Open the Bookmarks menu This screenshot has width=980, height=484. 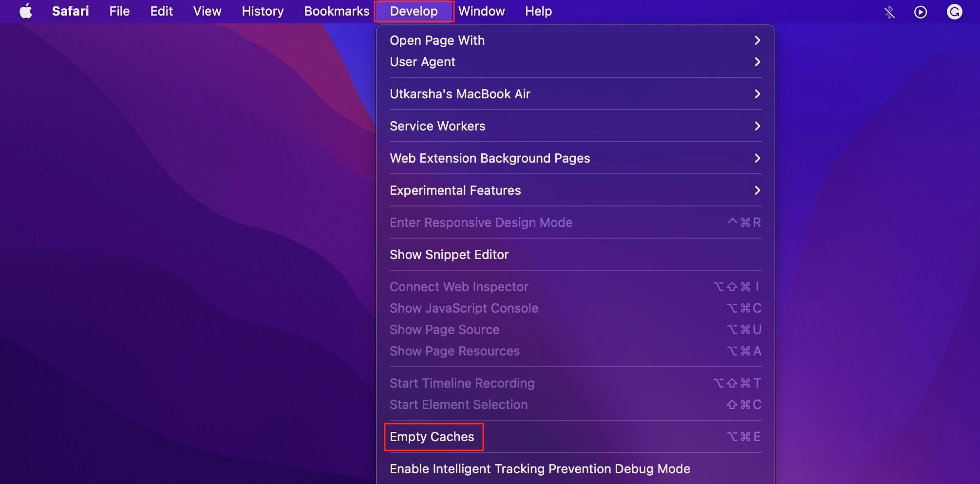coord(337,11)
